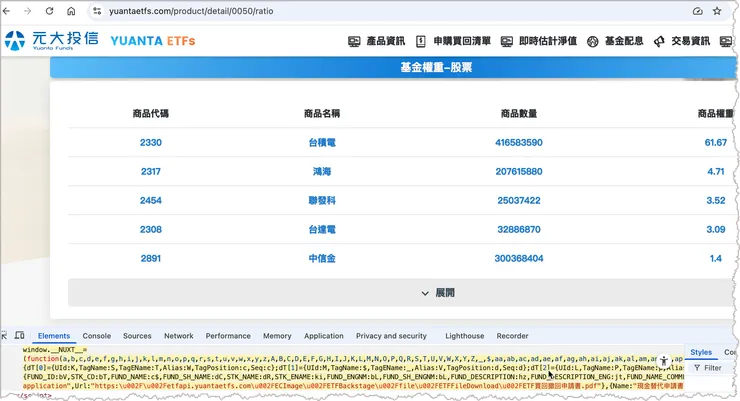Click stock code 2330
Image resolution: width=740 pixels, height=401 pixels.
point(151,142)
